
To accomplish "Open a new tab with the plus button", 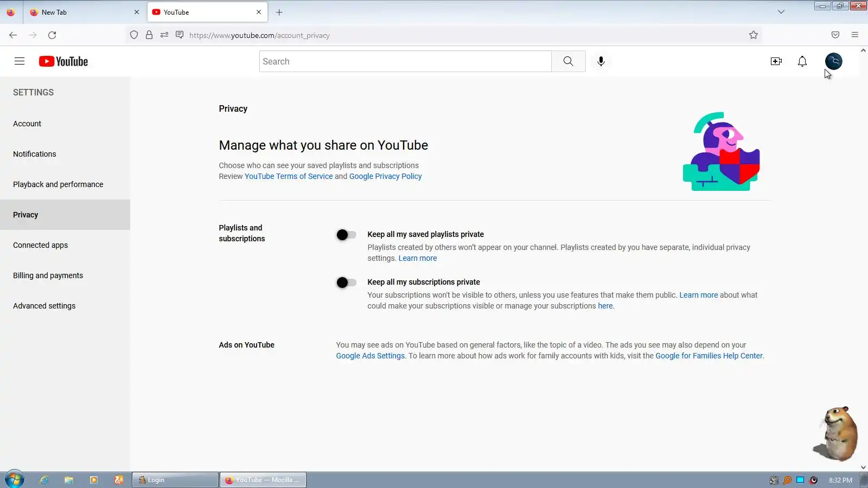I will tap(279, 12).
